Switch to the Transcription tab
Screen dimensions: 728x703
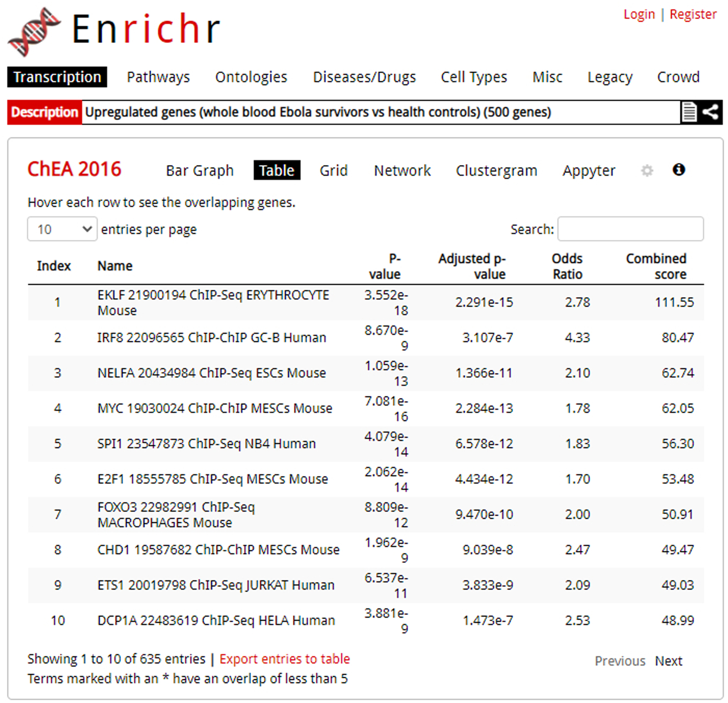pyautogui.click(x=57, y=77)
